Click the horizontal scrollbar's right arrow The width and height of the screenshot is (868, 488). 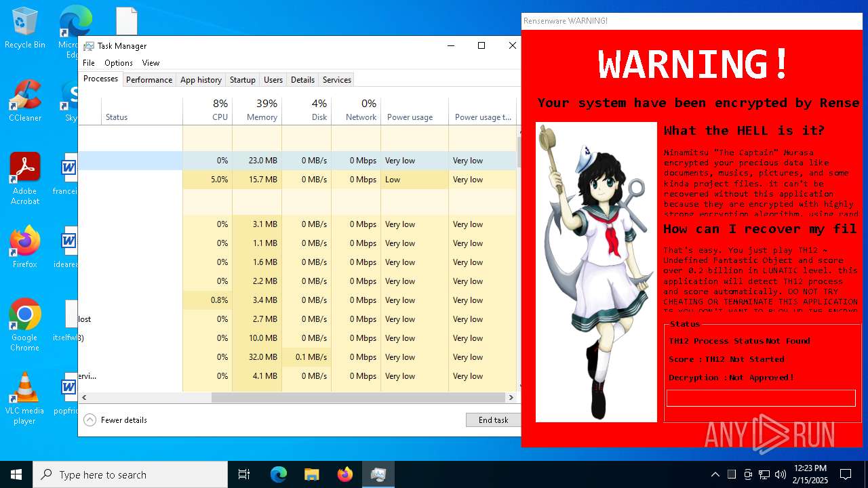511,398
